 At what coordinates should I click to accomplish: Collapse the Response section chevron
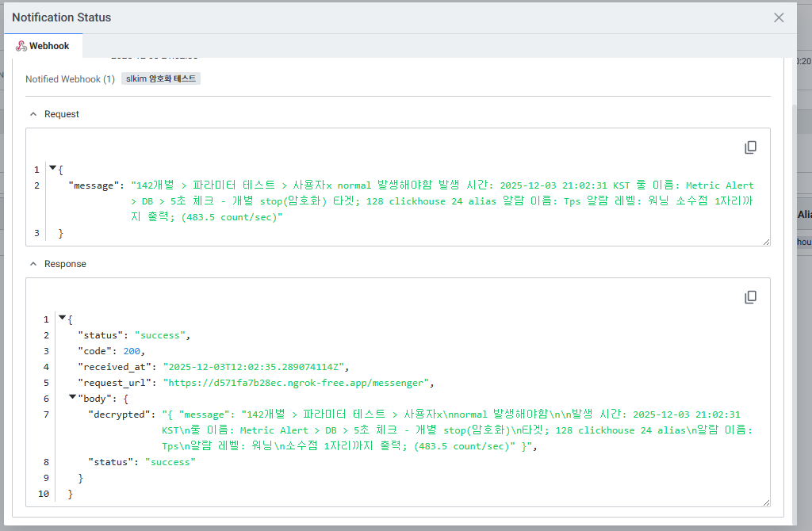(33, 264)
